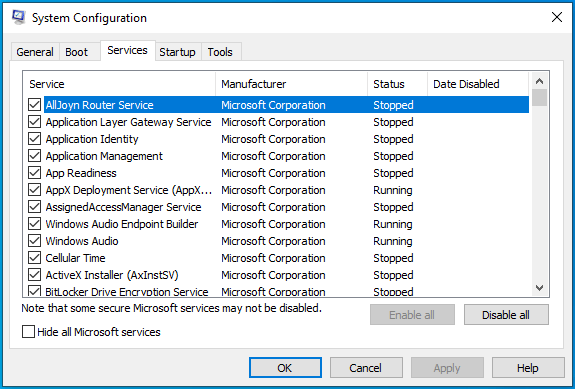Viewport: 575px width, 389px height.
Task: Select the Services tab
Action: (x=128, y=50)
